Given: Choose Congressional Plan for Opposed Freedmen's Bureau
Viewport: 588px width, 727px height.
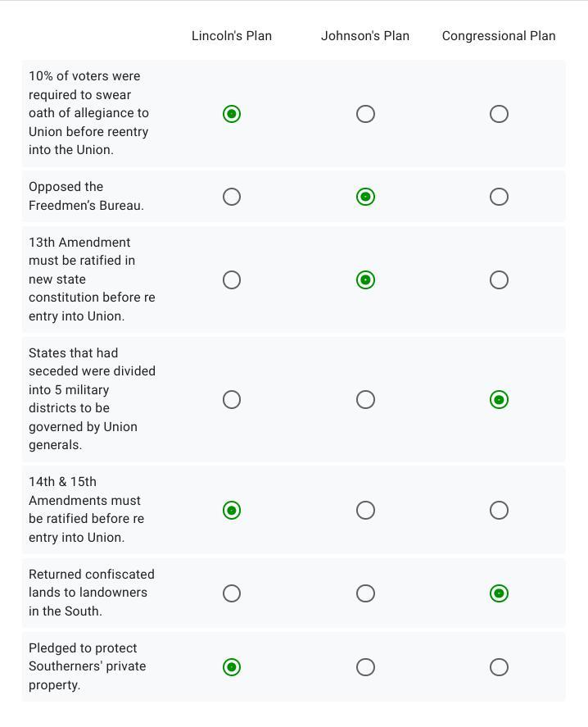Looking at the screenshot, I should tap(499, 197).
